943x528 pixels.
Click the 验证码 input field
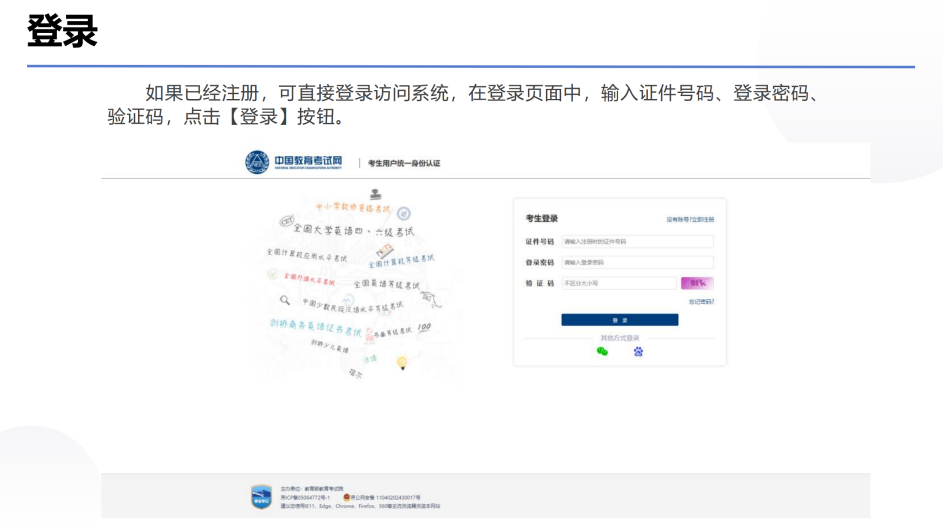point(619,283)
